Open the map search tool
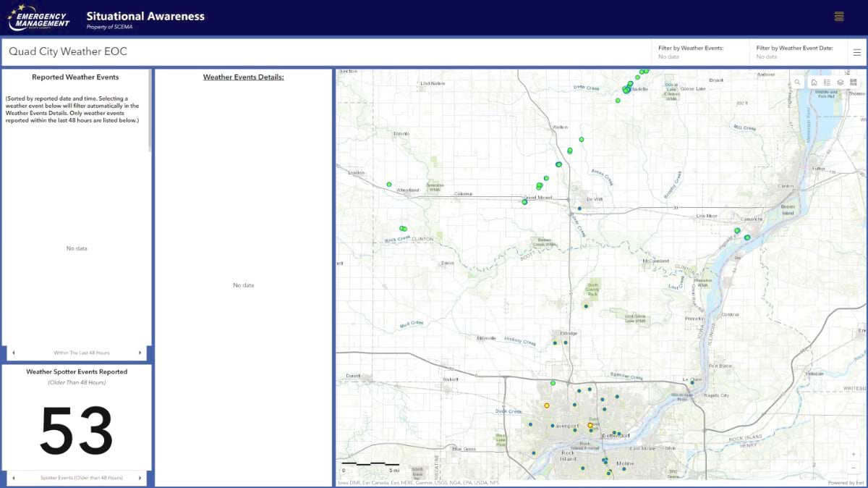The width and height of the screenshot is (868, 488). click(797, 83)
